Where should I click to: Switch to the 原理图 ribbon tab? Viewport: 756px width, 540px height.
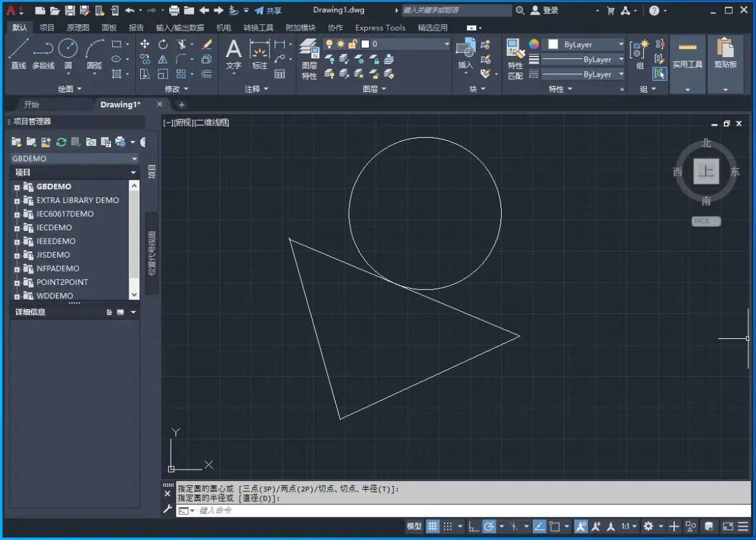77,27
